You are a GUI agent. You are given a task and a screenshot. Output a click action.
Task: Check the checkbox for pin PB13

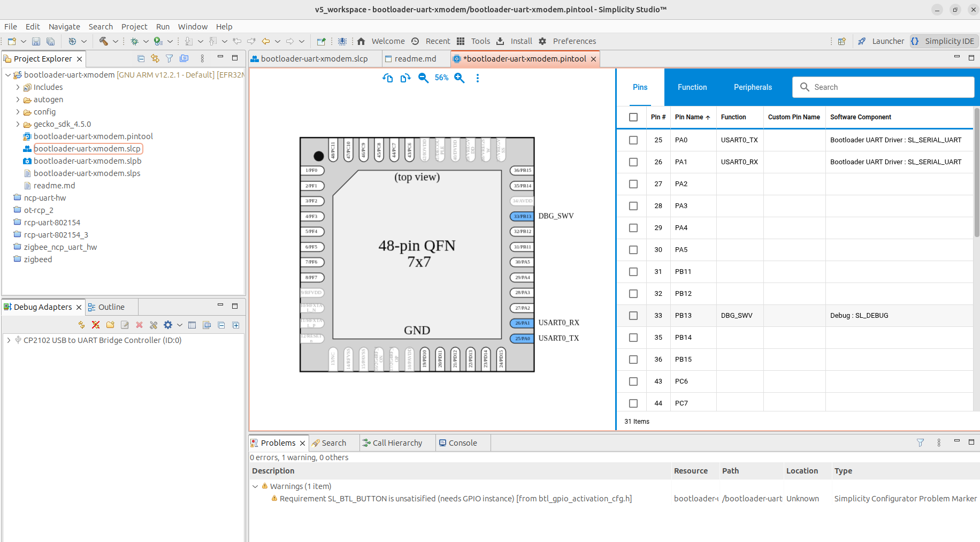633,316
